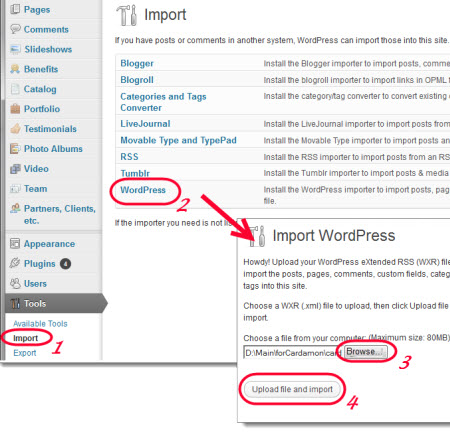Click the Photo Albums icon
450x432 pixels.
[15, 149]
